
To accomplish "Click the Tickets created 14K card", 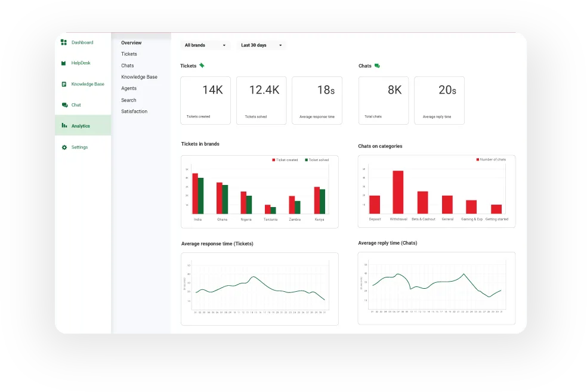I will tap(205, 100).
